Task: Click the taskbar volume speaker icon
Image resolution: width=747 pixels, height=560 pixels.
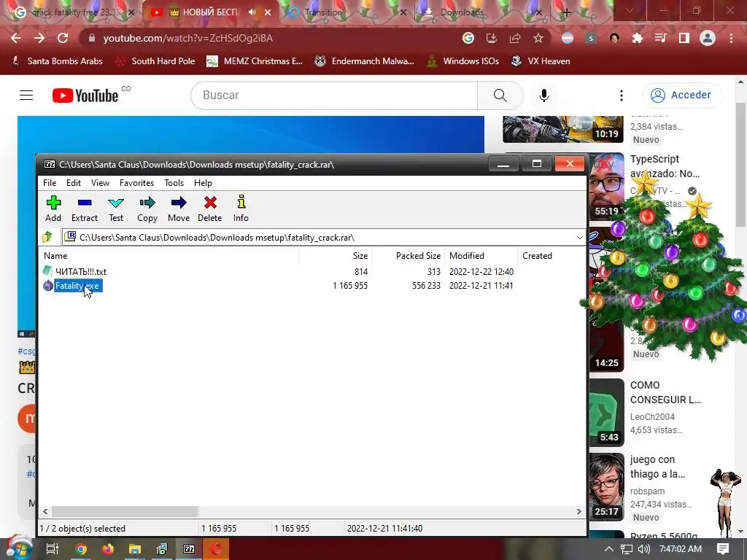Action: click(644, 549)
